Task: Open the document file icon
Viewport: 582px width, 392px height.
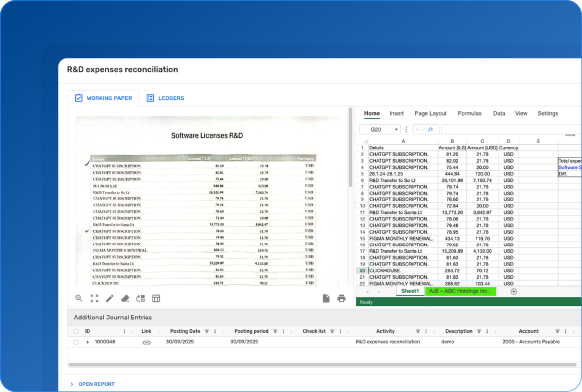Action: tap(326, 298)
